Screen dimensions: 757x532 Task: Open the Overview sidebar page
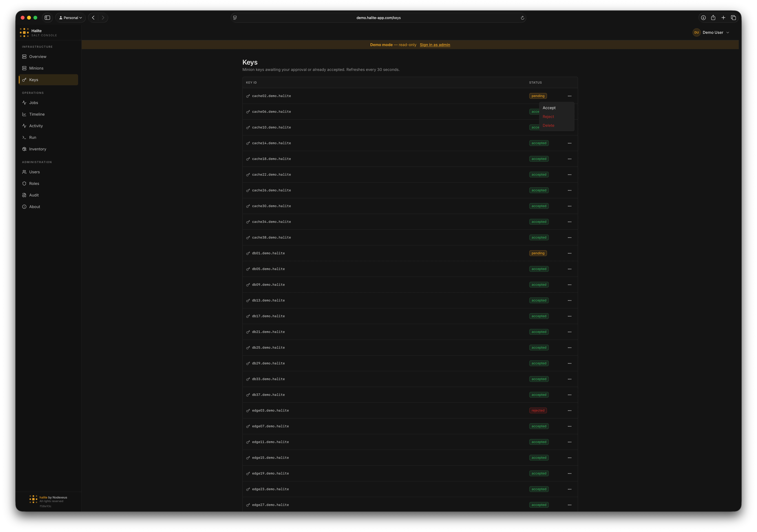click(48, 57)
